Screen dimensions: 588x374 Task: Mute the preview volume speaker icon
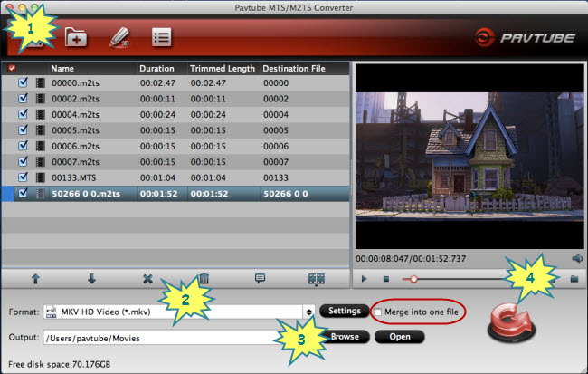[x=577, y=258]
